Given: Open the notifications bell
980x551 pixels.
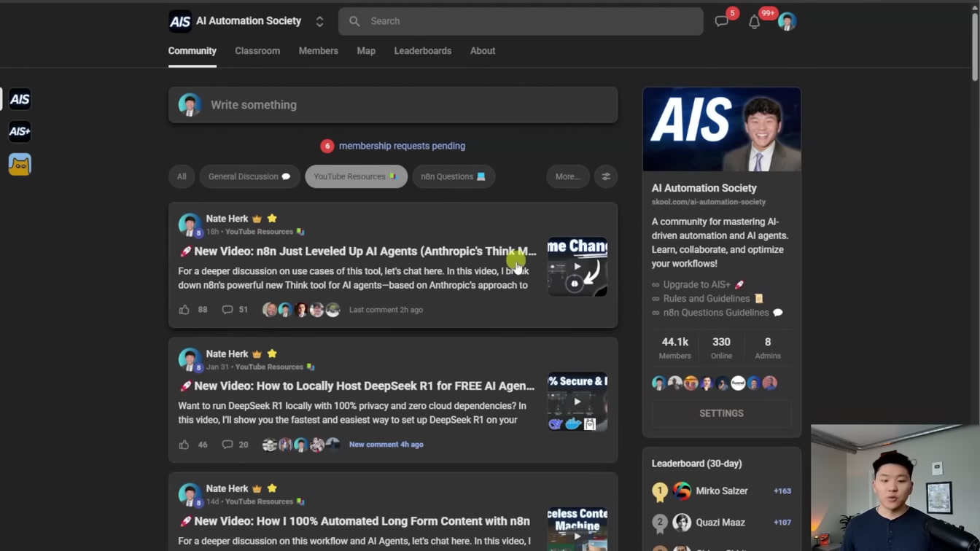Looking at the screenshot, I should tap(755, 22).
